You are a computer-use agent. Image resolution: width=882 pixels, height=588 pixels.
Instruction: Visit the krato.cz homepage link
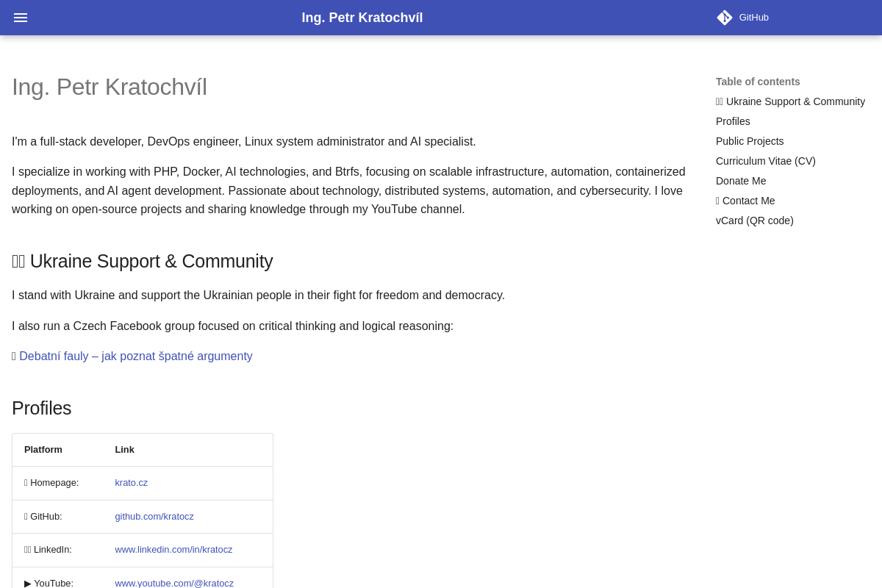131,483
